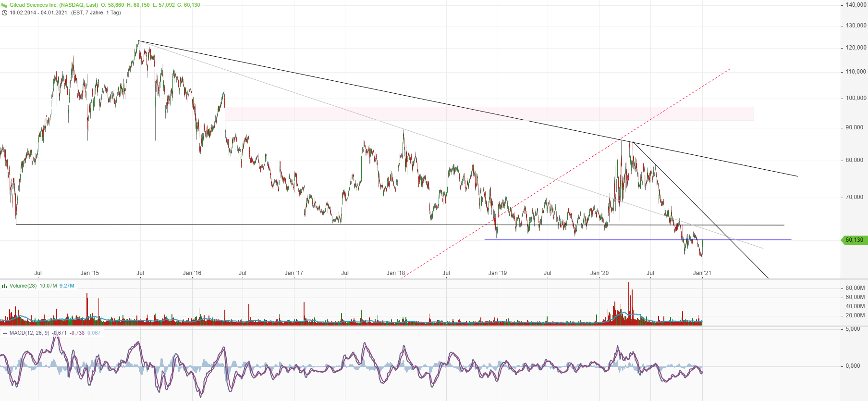Click the MACD indicator line icon
868x401 pixels.
(x=4, y=333)
